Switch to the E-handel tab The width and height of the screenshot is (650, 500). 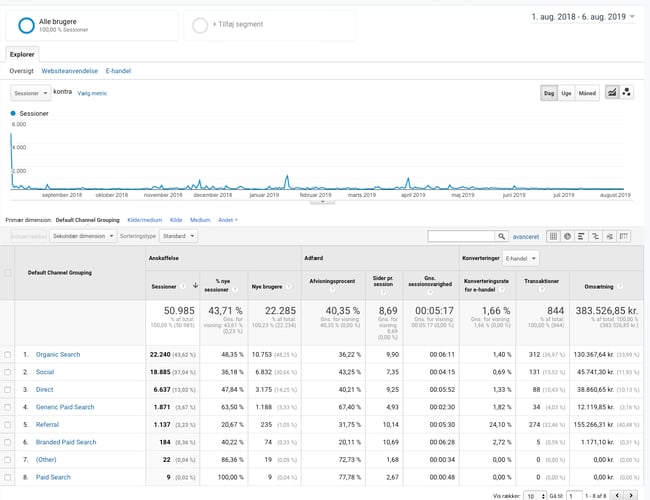point(119,71)
